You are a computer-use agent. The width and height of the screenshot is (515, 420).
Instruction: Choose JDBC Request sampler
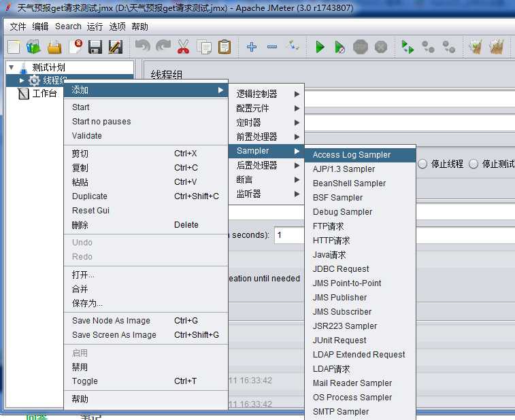pyautogui.click(x=361, y=268)
